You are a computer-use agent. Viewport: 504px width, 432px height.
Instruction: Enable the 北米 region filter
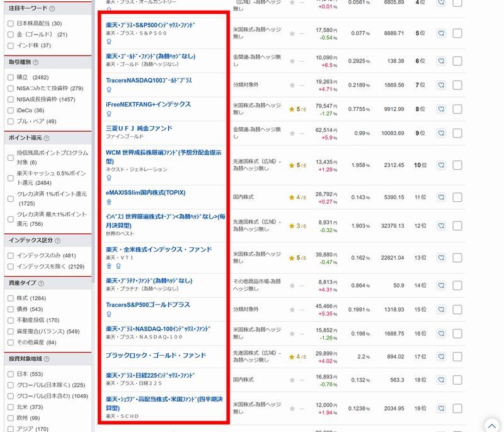(9, 408)
